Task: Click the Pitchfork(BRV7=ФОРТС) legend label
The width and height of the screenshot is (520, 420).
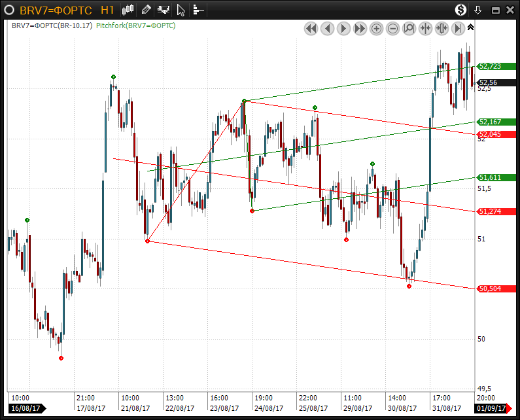Action: click(x=135, y=26)
